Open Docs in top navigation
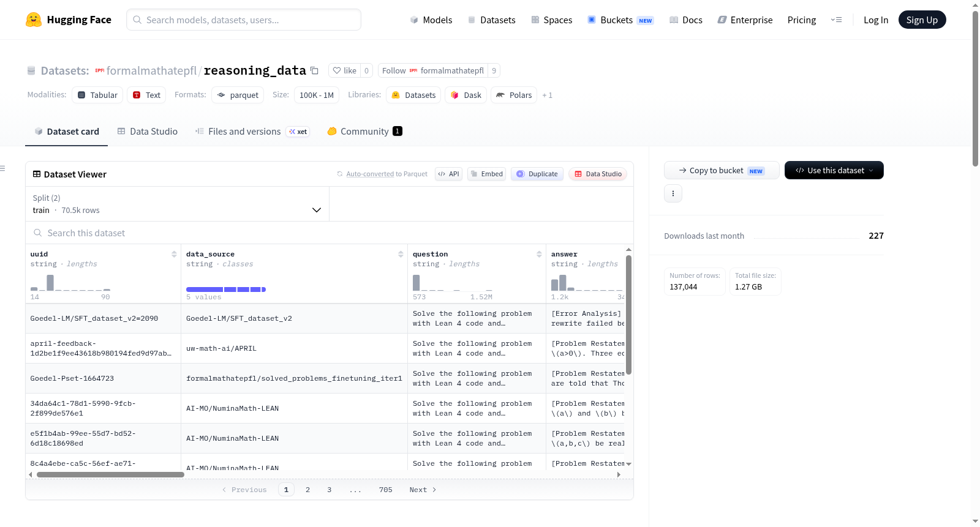The height and width of the screenshot is (527, 980). [x=685, y=20]
